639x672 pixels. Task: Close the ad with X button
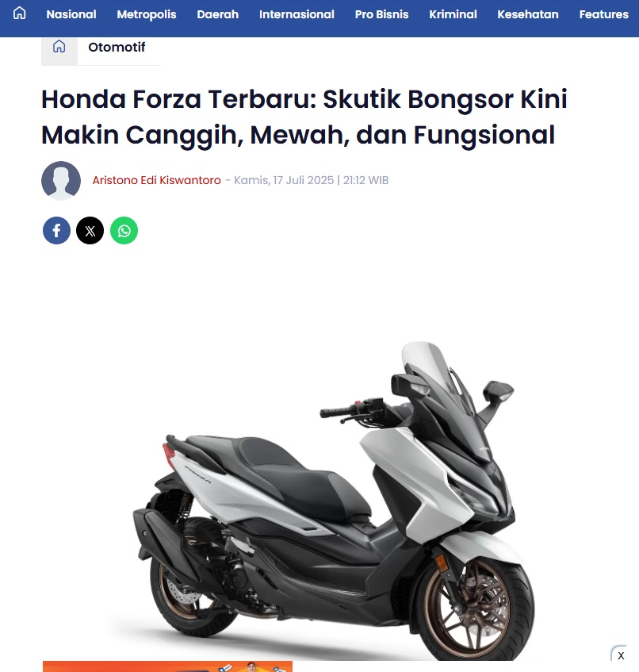621,655
